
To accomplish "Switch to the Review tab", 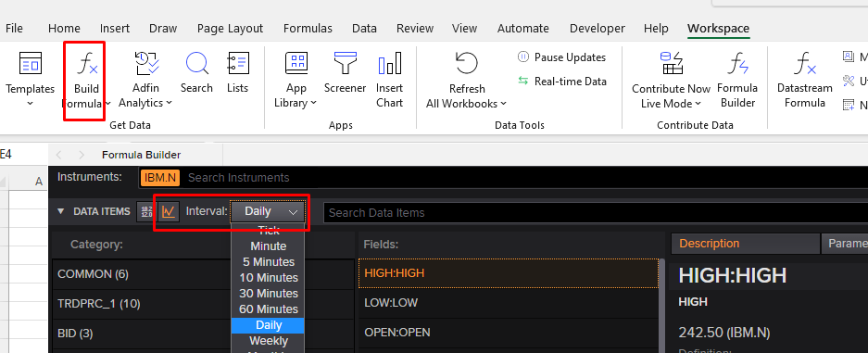I will point(415,28).
